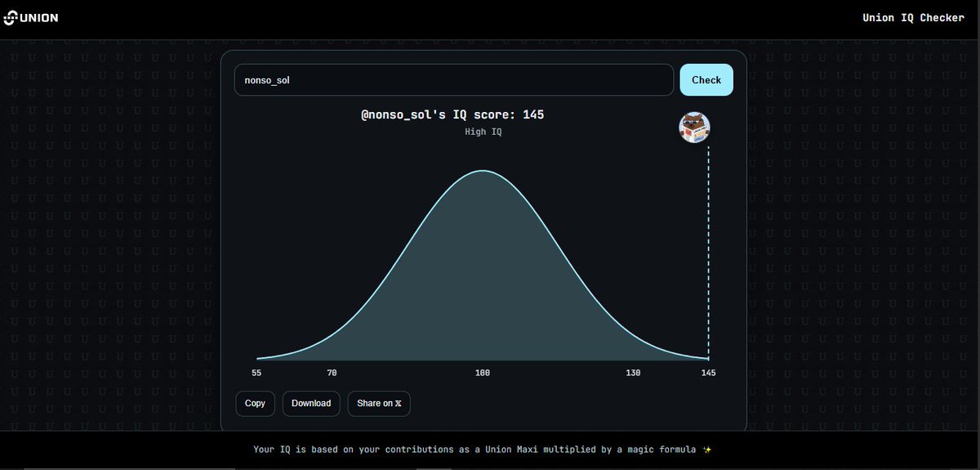The width and height of the screenshot is (980, 470).
Task: Click the 100 axis label
Action: 483,373
